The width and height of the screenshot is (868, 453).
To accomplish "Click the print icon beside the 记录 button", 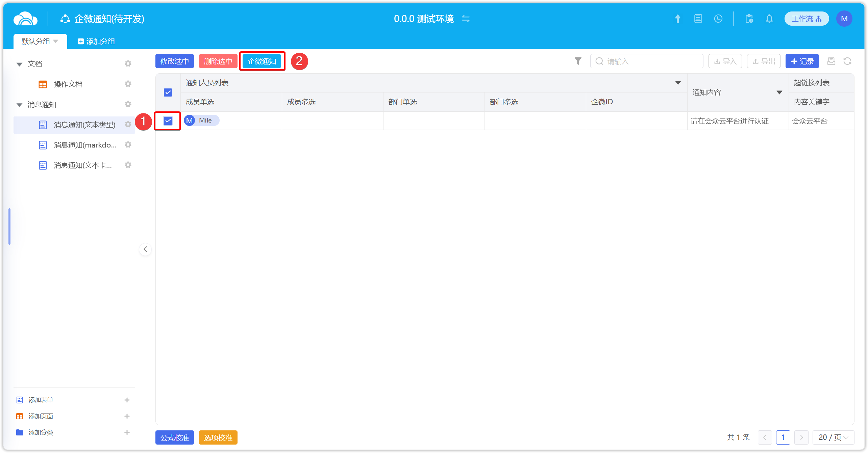I will (x=831, y=61).
